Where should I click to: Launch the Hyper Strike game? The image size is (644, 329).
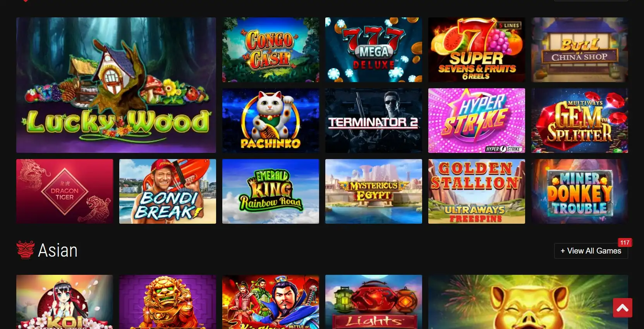click(477, 120)
